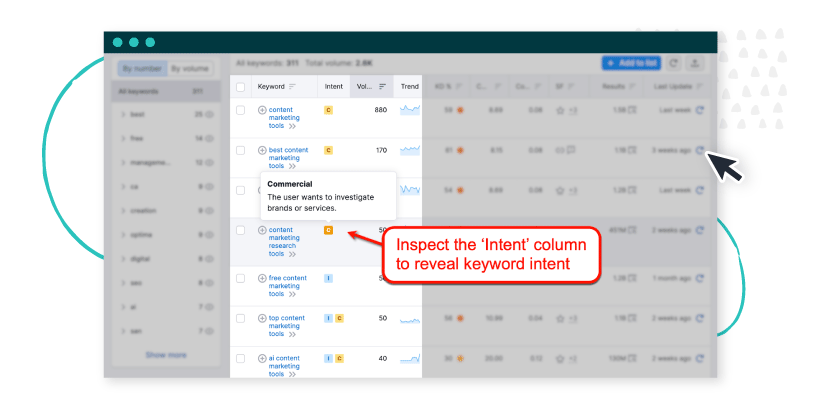Click 'Show more' under keyword groups
The image size is (820, 416).
pyautogui.click(x=165, y=355)
